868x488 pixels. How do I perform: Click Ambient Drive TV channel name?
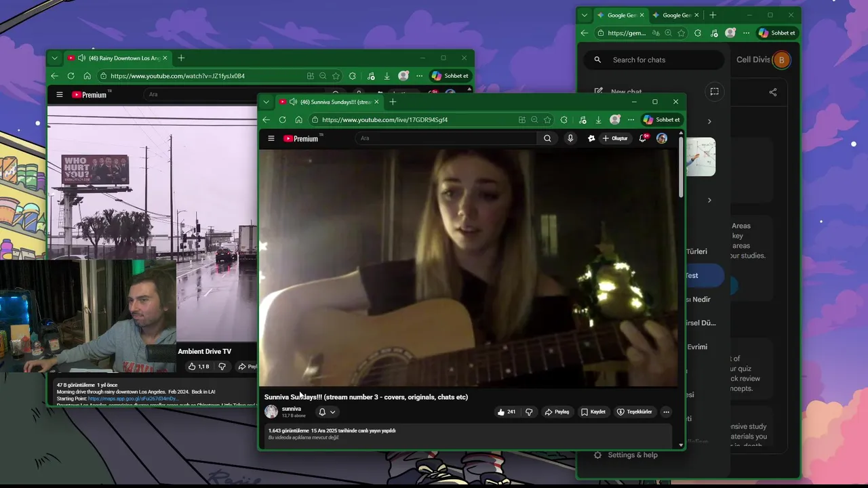tap(204, 351)
